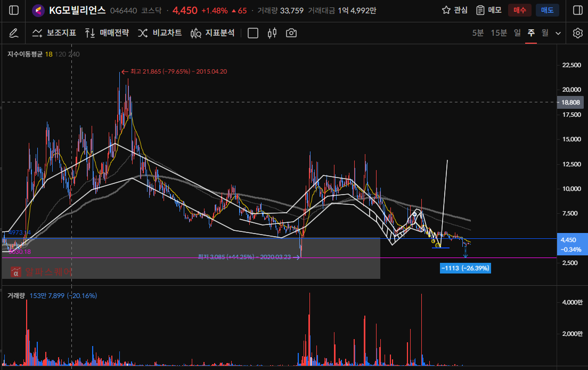Screen dimensions: 588x370
Task: Select the drawing pencil tool
Action: 13,33
